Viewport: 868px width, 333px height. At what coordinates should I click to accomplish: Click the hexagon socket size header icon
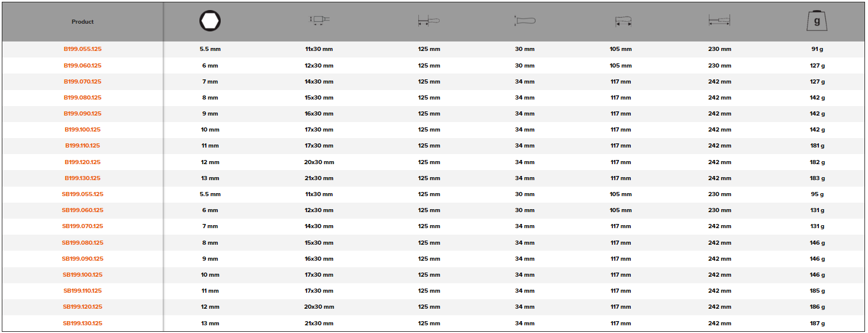click(x=209, y=21)
